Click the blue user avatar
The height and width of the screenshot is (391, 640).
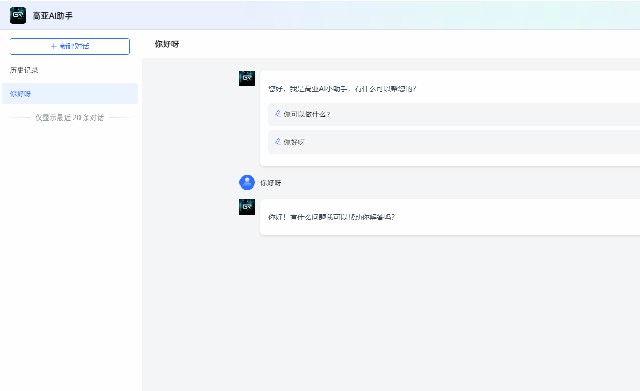[247, 182]
